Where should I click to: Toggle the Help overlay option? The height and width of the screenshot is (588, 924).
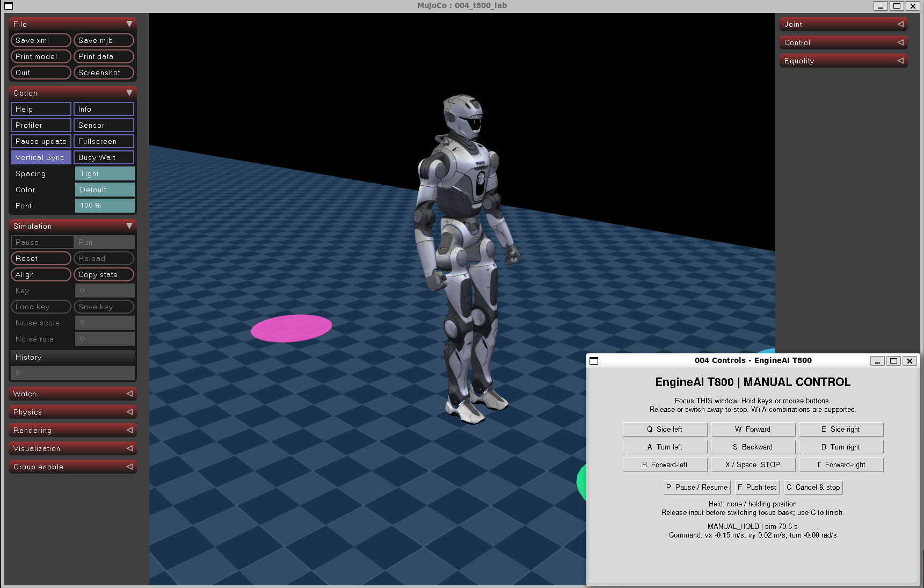coord(41,109)
